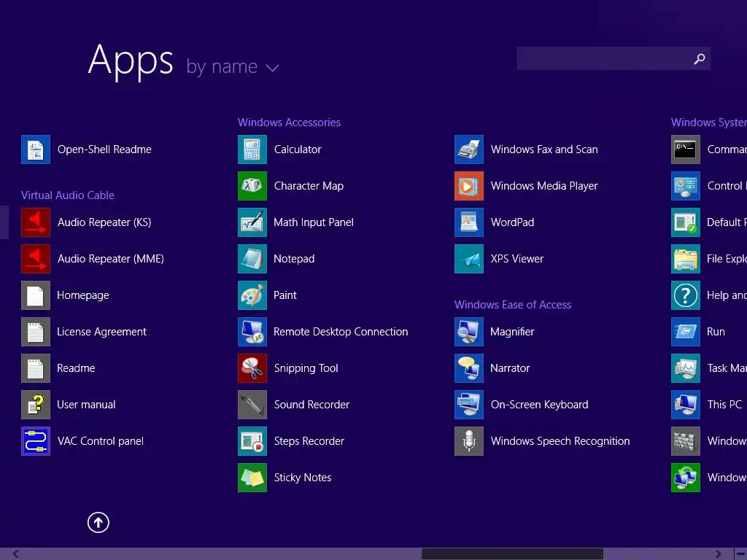Image resolution: width=747 pixels, height=560 pixels.
Task: Click the search magnifier button
Action: tap(700, 58)
